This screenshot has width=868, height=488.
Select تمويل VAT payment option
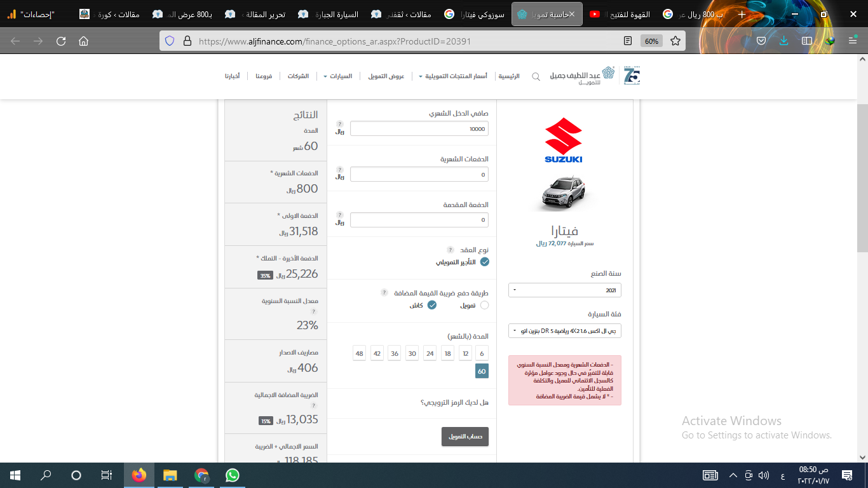point(485,305)
